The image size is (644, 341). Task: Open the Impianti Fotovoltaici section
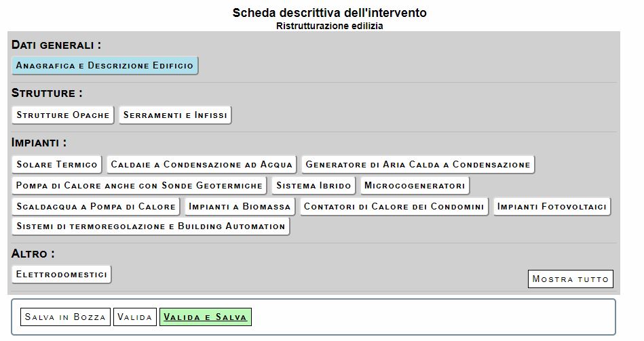point(552,206)
